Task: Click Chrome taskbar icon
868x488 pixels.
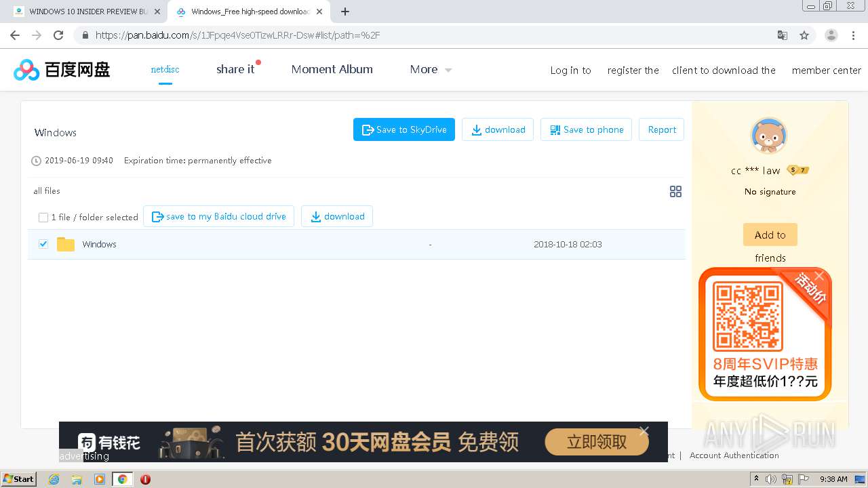Action: [x=122, y=479]
